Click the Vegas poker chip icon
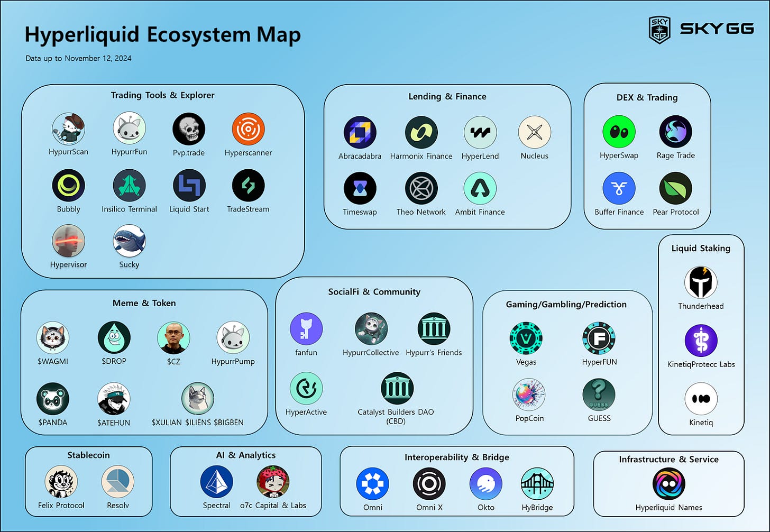 526,338
